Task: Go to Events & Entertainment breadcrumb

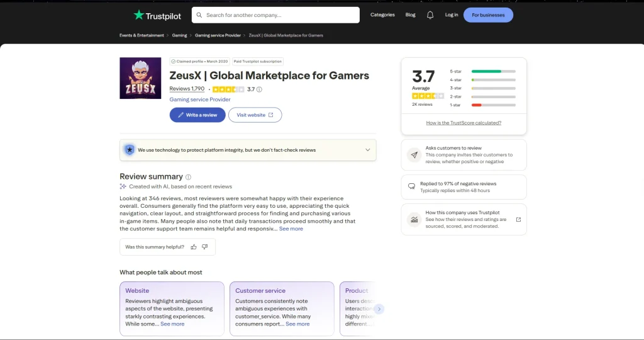Action: pos(142,35)
